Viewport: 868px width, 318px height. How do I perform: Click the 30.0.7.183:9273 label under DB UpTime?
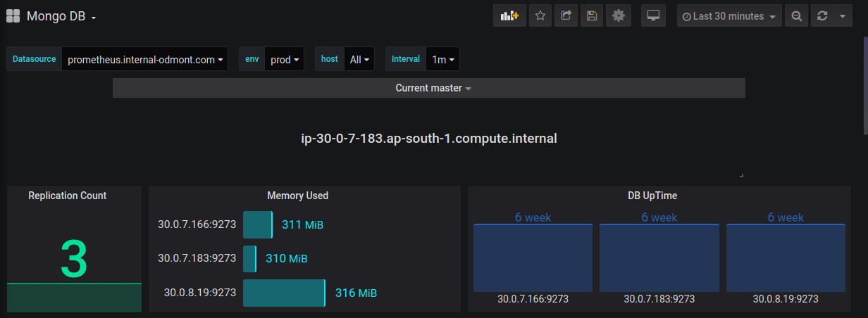pos(659,299)
